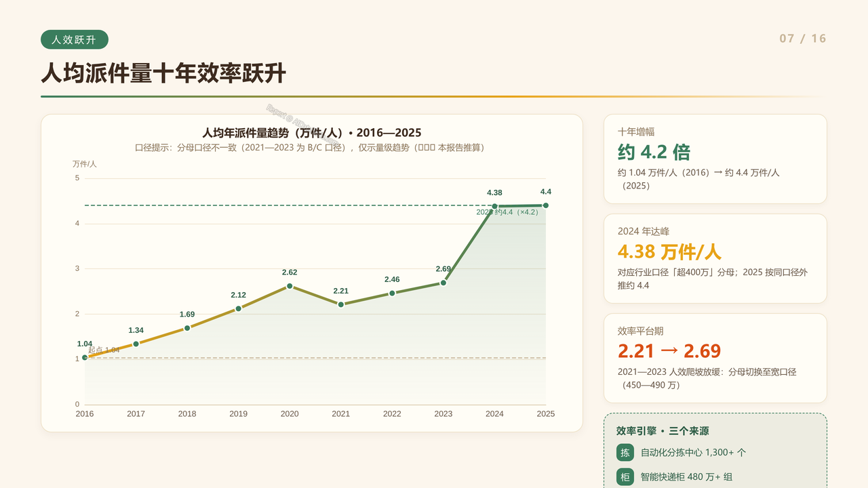Click the 智能快递柜 480 万+ 组 item
The height and width of the screenshot is (488, 868).
coord(686,477)
